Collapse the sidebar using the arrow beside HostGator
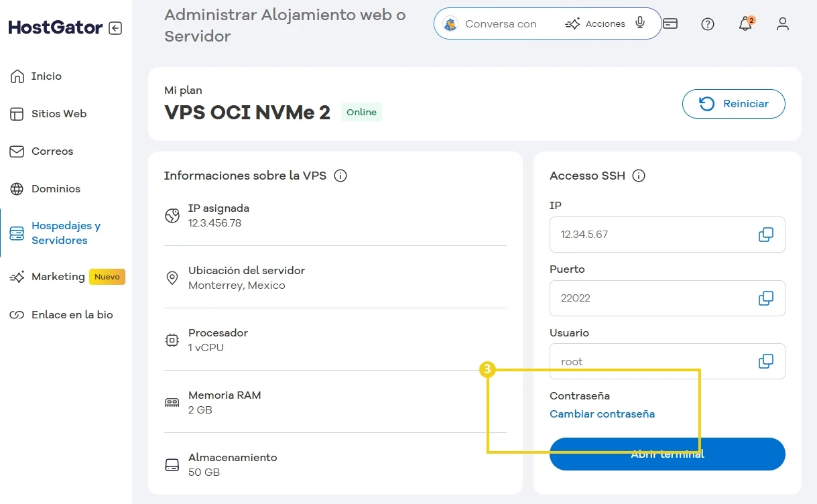Image resolution: width=817 pixels, height=504 pixels. pos(115,27)
